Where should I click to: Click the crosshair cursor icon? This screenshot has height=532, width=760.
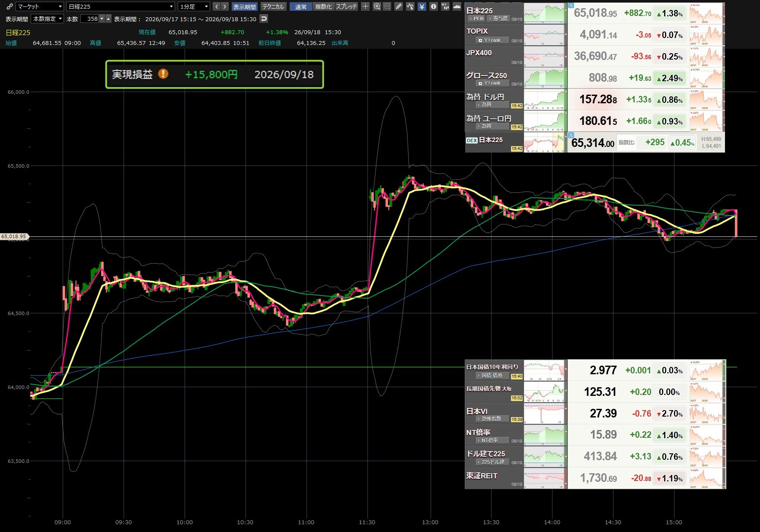365,6
